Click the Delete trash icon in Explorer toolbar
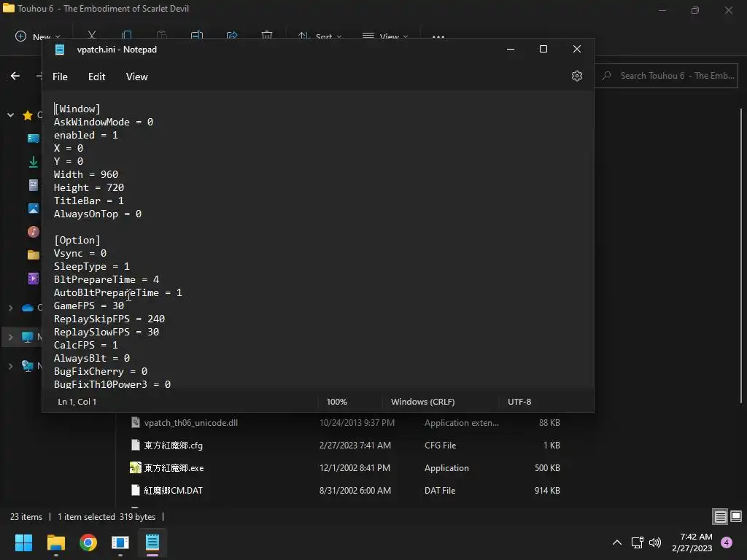The image size is (747, 560). (267, 35)
